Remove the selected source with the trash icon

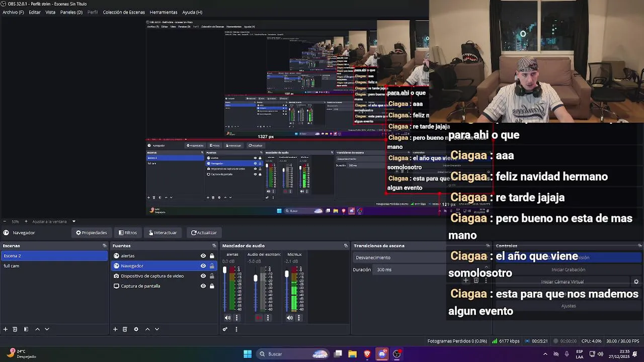pyautogui.click(x=125, y=329)
